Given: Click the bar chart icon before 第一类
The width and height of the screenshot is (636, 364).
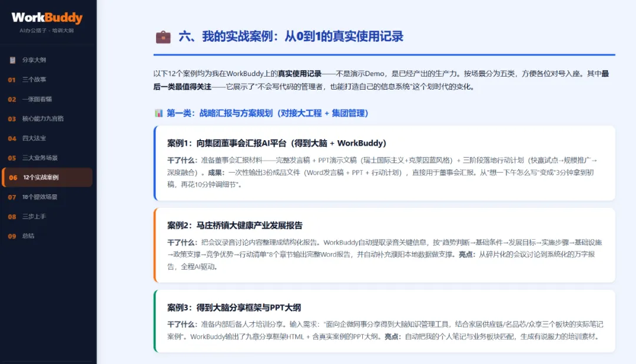Looking at the screenshot, I should tap(158, 113).
